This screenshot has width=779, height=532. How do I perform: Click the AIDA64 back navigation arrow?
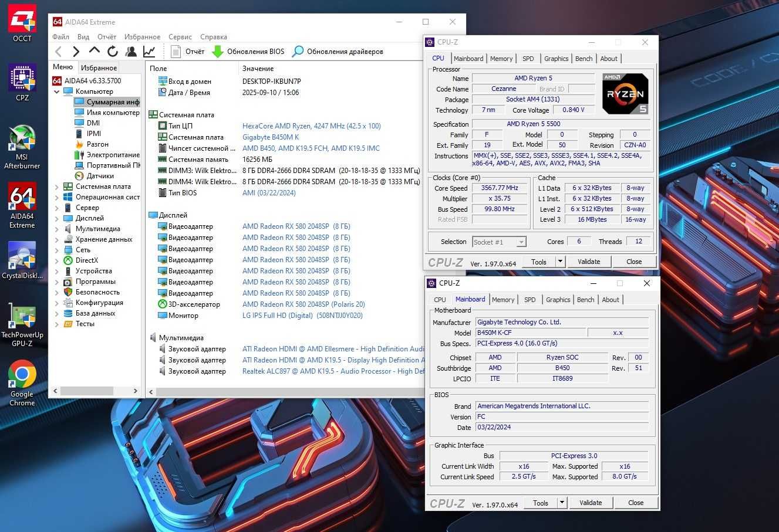(58, 52)
